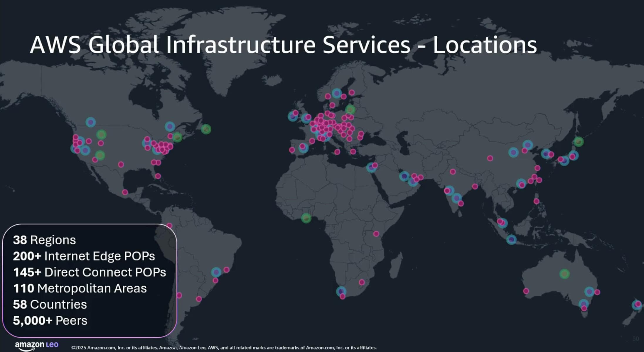Click the green marker in West Africa
This screenshot has height=352, width=644.
pos(306,218)
